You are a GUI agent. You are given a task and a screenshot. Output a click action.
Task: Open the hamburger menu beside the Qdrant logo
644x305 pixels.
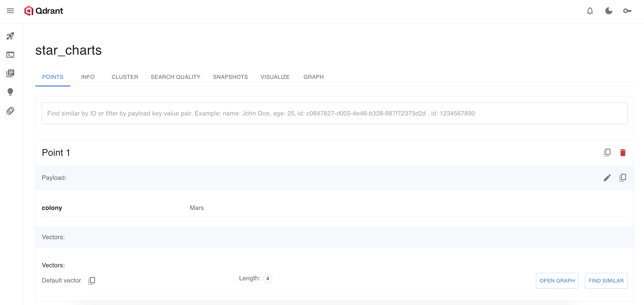(10, 11)
